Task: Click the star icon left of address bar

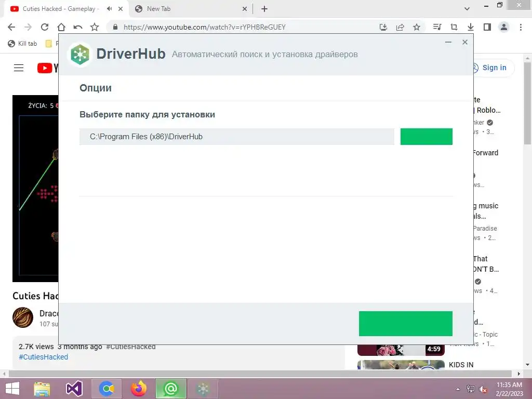Action: [x=95, y=27]
